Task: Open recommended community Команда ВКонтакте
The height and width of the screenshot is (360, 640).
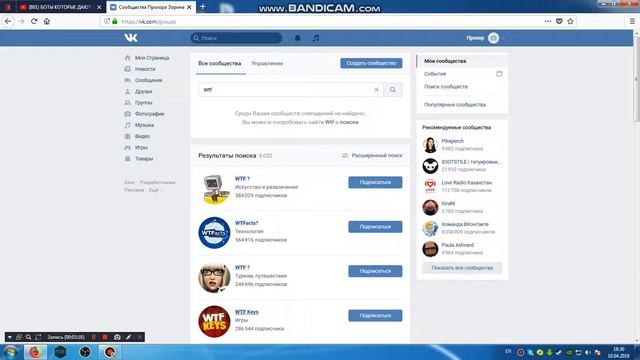Action: [465, 224]
